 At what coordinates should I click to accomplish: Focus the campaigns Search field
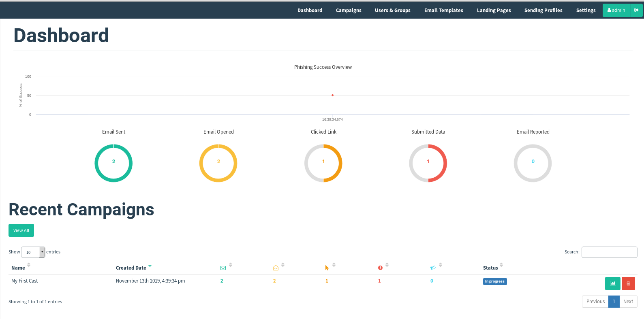click(609, 252)
